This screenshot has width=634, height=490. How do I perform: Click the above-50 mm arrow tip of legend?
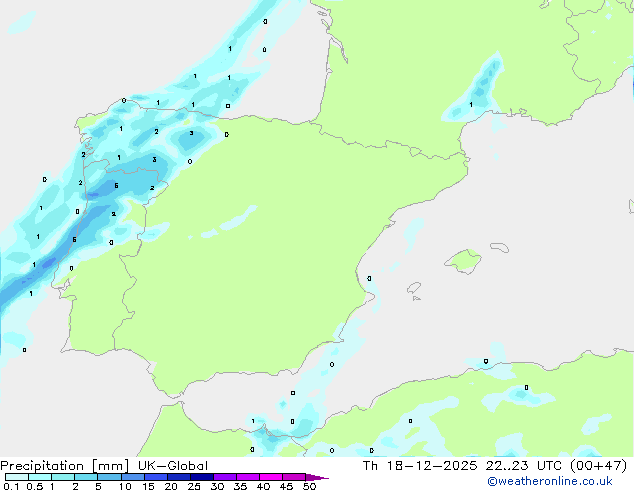pyautogui.click(x=317, y=477)
